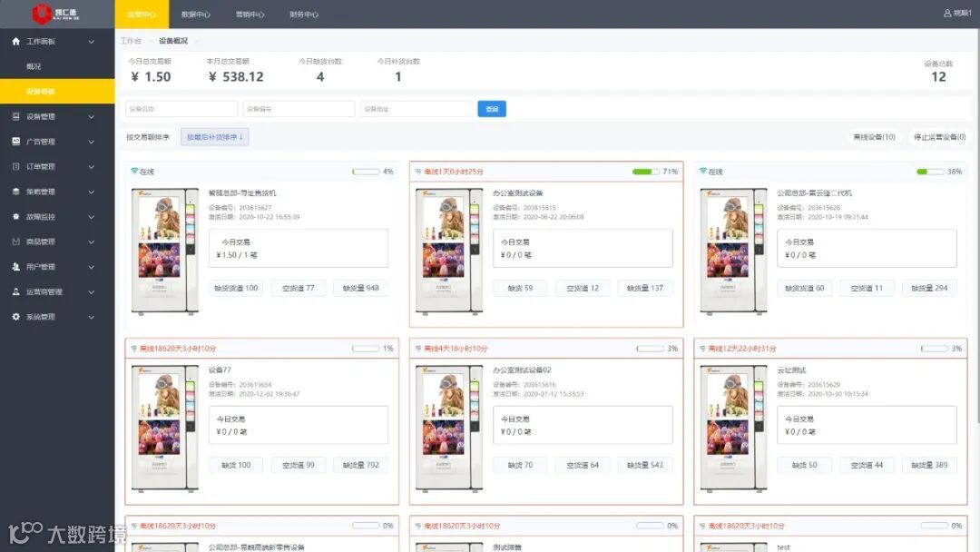Click the 系统管理 gear icon in sidebar

pyautogui.click(x=15, y=316)
